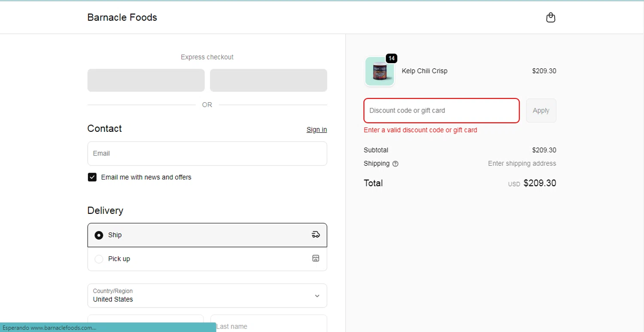Viewport: 644px width, 332px height.
Task: Click the Subtotal label
Action: 376,150
